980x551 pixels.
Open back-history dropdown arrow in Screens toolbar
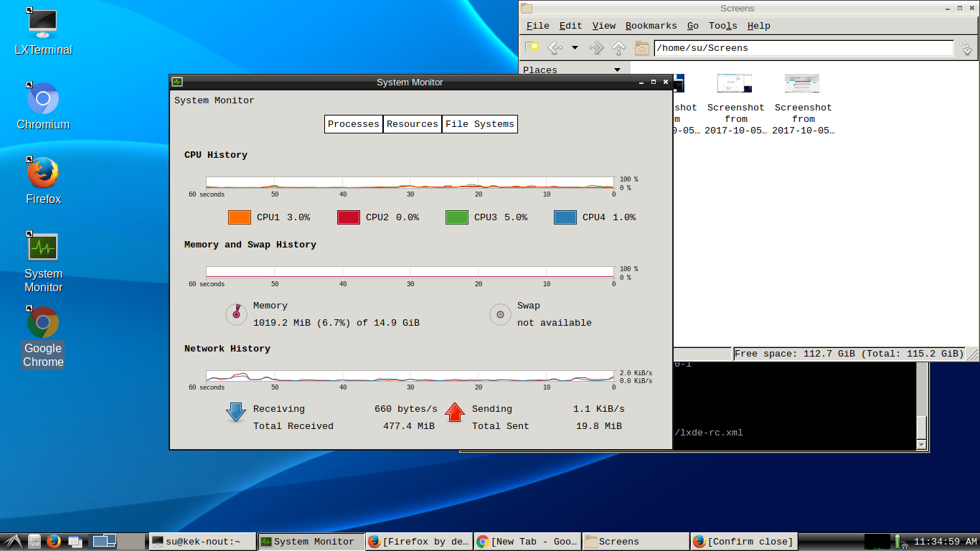pos(575,48)
